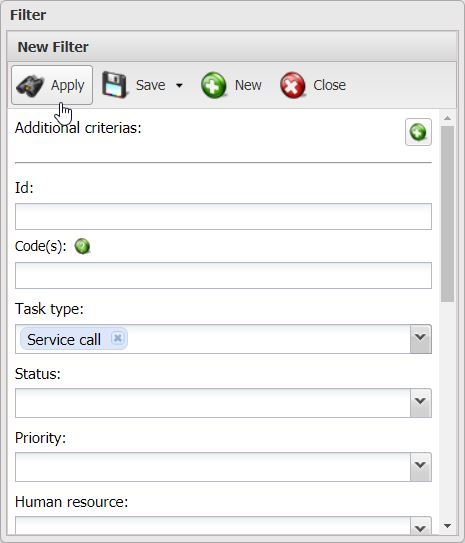Image resolution: width=465 pixels, height=543 pixels.
Task: Click the Id input field
Action: (x=223, y=216)
